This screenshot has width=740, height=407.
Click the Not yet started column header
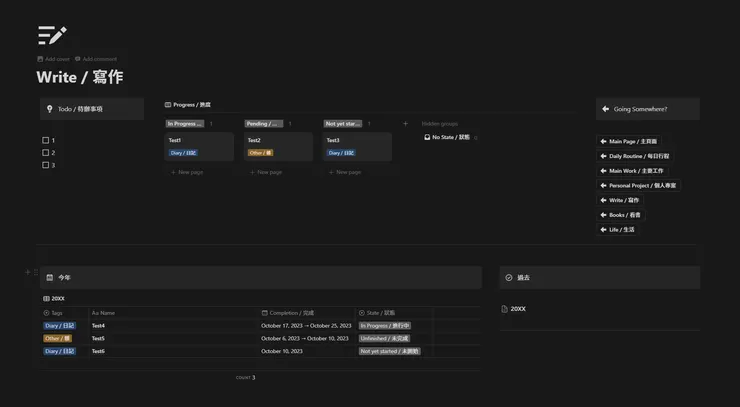coord(343,124)
